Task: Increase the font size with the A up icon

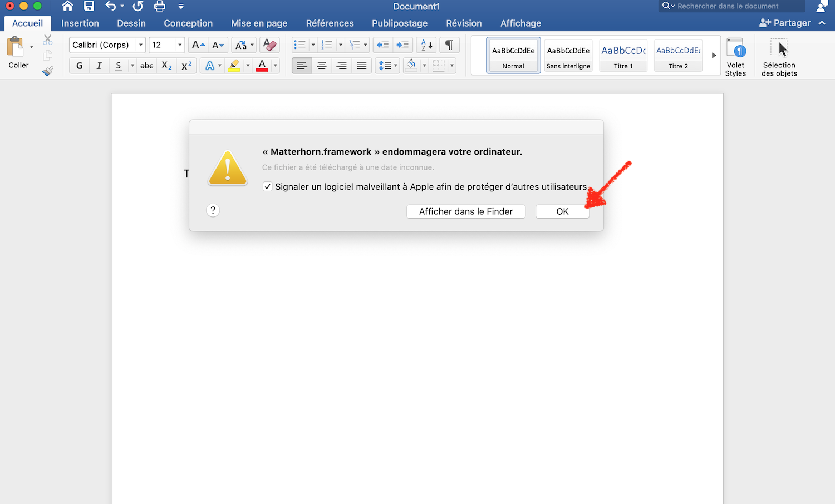Action: pos(198,45)
